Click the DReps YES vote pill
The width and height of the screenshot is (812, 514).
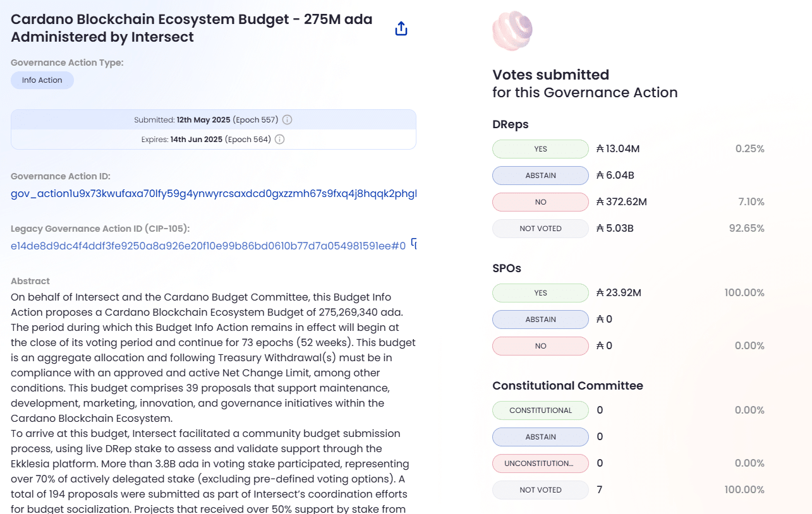point(540,149)
